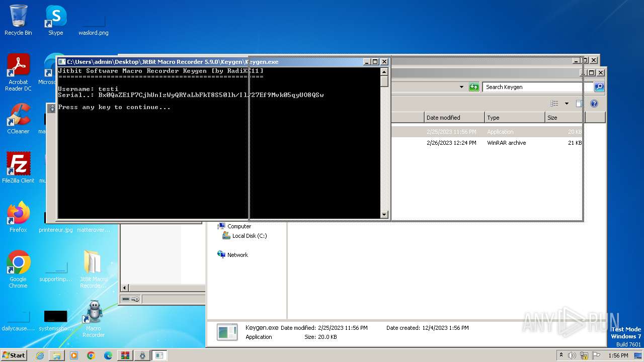
Task: Open the clock showing 1:56 PM
Action: (x=618, y=355)
